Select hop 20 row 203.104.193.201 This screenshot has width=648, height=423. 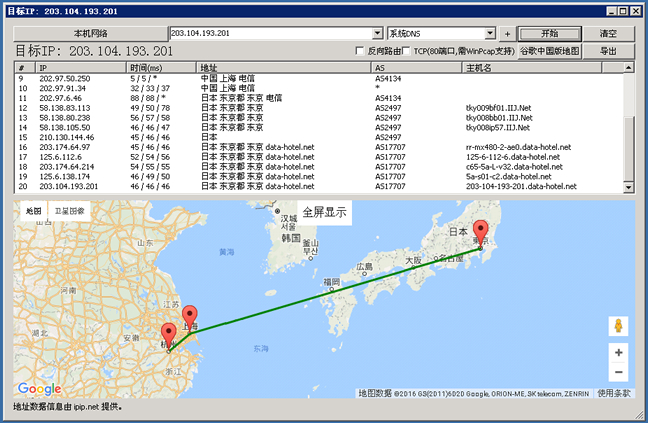[200, 186]
